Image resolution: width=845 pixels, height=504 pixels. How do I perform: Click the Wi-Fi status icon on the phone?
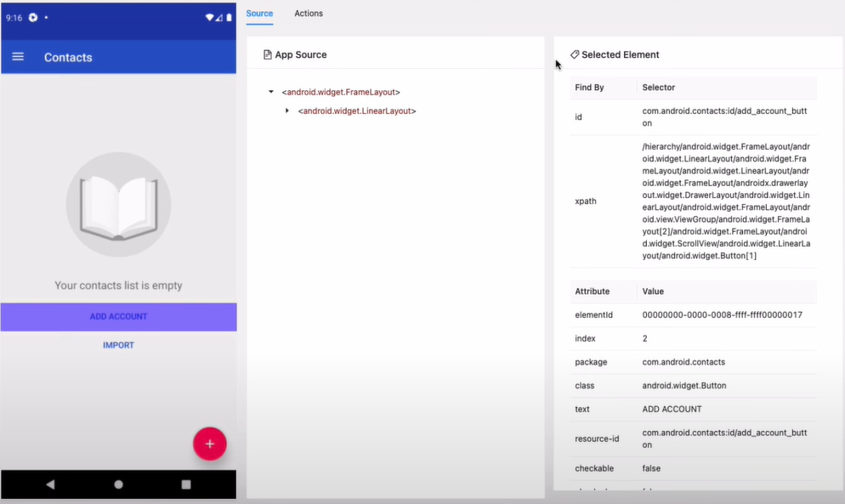(210, 18)
